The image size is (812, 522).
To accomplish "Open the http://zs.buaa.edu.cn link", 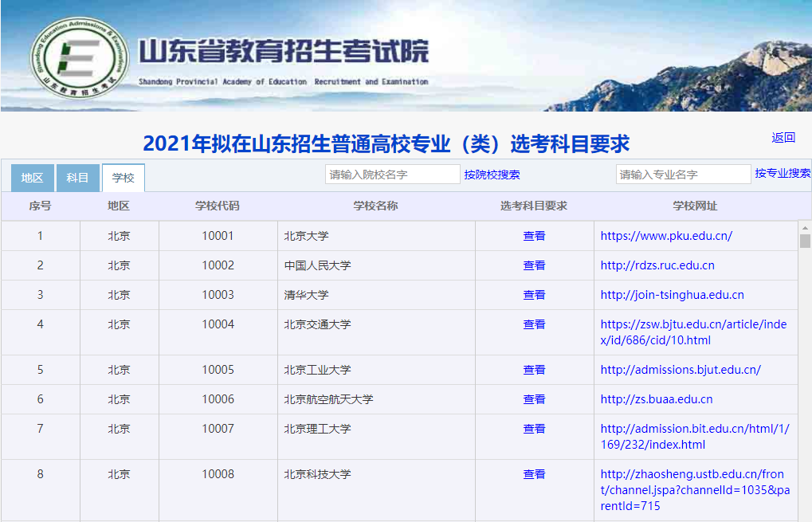I will pyautogui.click(x=657, y=399).
